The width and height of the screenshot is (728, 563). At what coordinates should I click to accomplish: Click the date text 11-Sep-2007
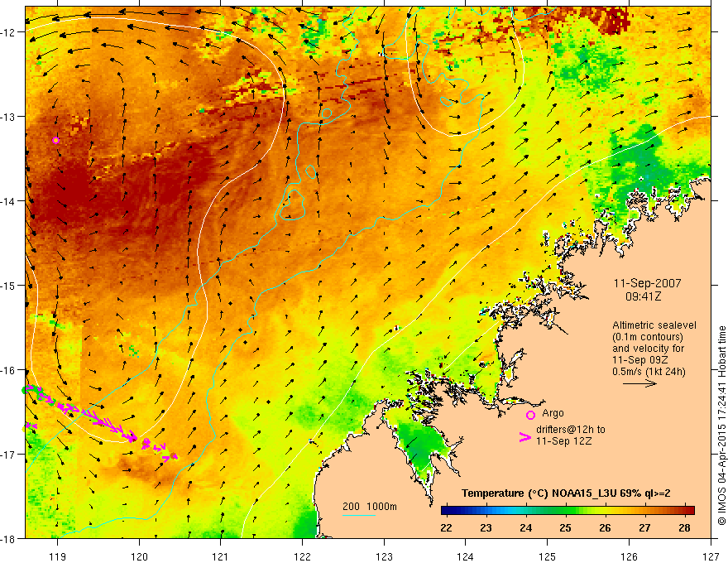click(647, 283)
